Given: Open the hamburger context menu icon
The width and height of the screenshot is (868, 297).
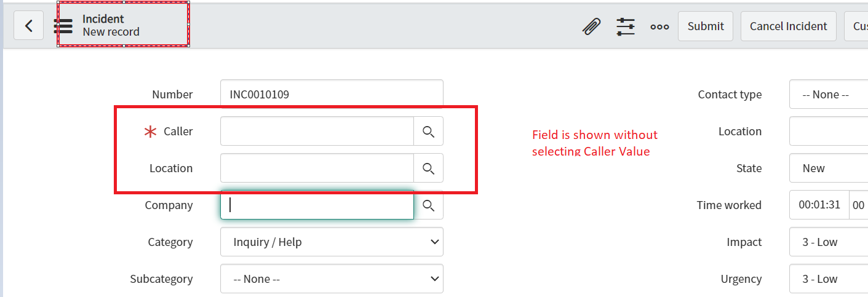Looking at the screenshot, I should [63, 26].
